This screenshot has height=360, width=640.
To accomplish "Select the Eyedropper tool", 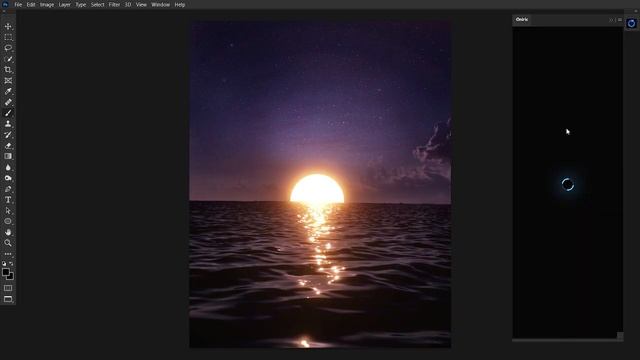I will [8, 91].
